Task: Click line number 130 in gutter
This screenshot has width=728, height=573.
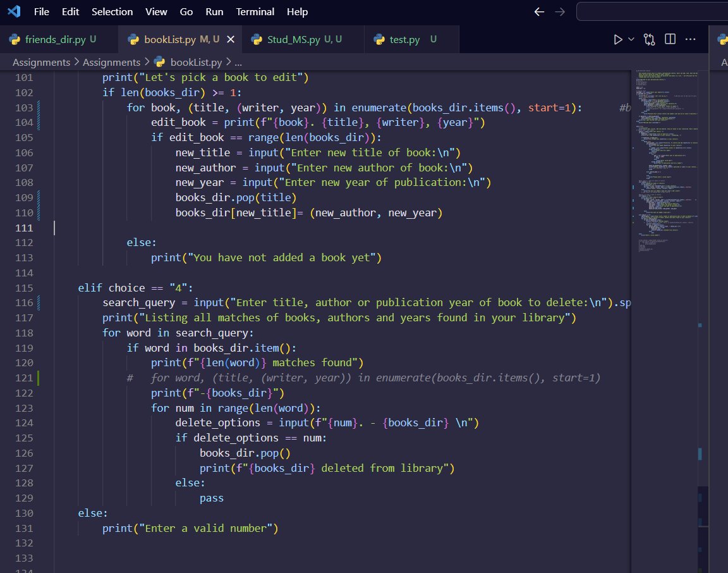Action: click(x=24, y=514)
